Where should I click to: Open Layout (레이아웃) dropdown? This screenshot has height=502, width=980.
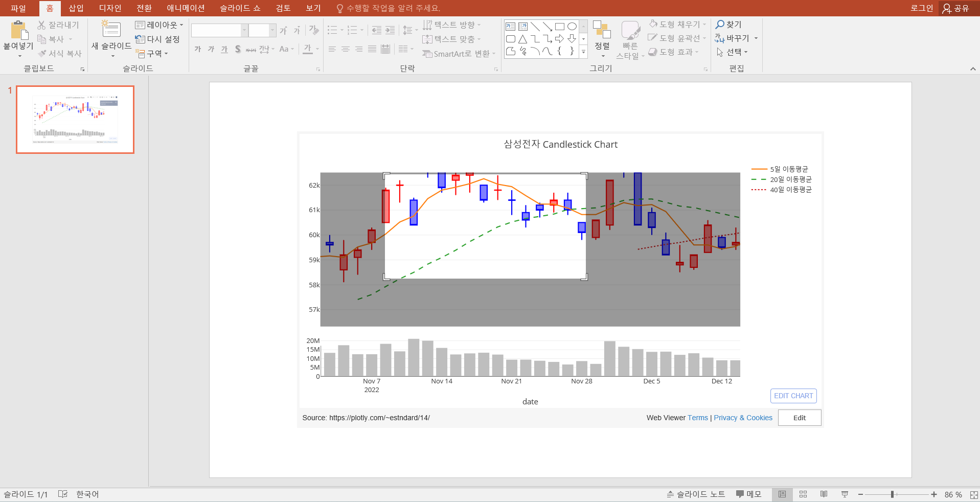point(159,25)
